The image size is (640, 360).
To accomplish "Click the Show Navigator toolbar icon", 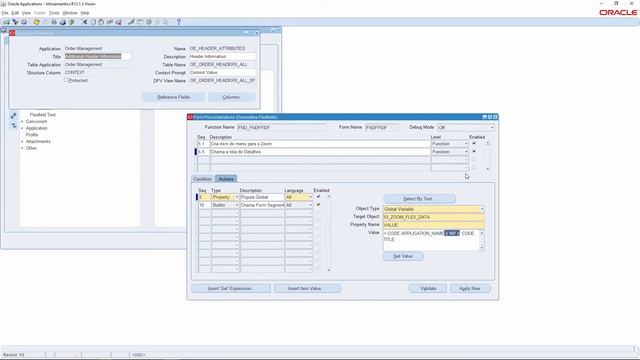I will [24, 22].
